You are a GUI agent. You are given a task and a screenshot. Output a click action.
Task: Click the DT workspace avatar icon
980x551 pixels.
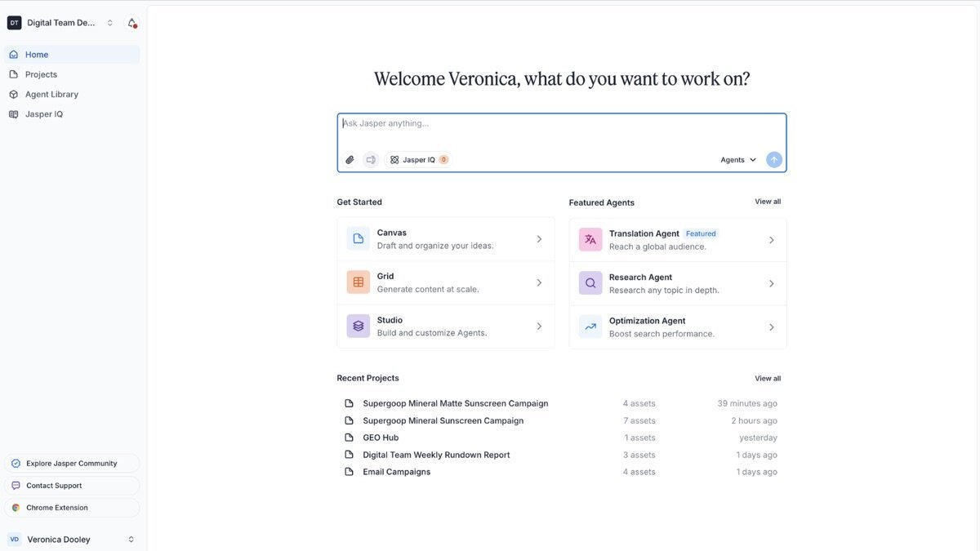14,23
